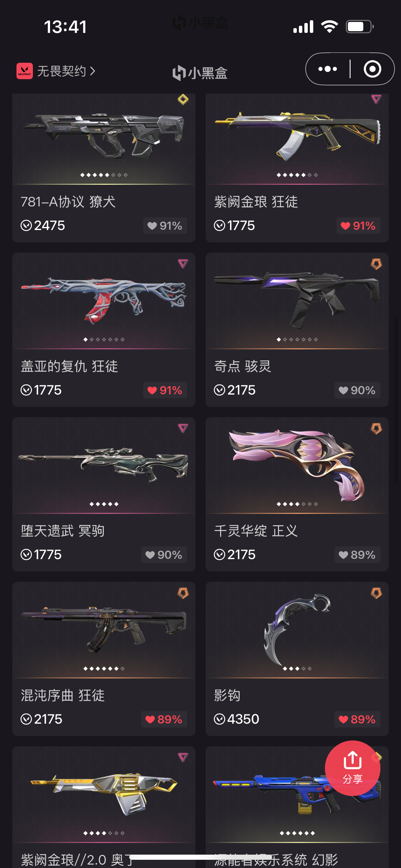This screenshot has width=401, height=868.
Task: Tap the orange tier badge on 奇点 骇灵
Action: (x=376, y=264)
